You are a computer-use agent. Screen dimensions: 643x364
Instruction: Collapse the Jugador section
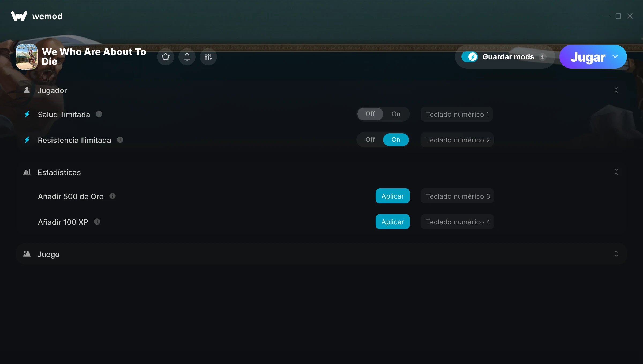click(x=616, y=90)
